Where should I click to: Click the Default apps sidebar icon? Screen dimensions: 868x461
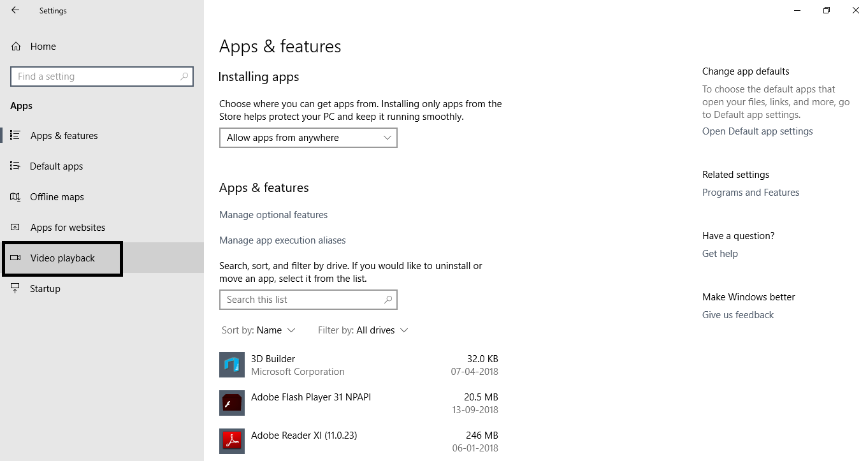(x=15, y=166)
